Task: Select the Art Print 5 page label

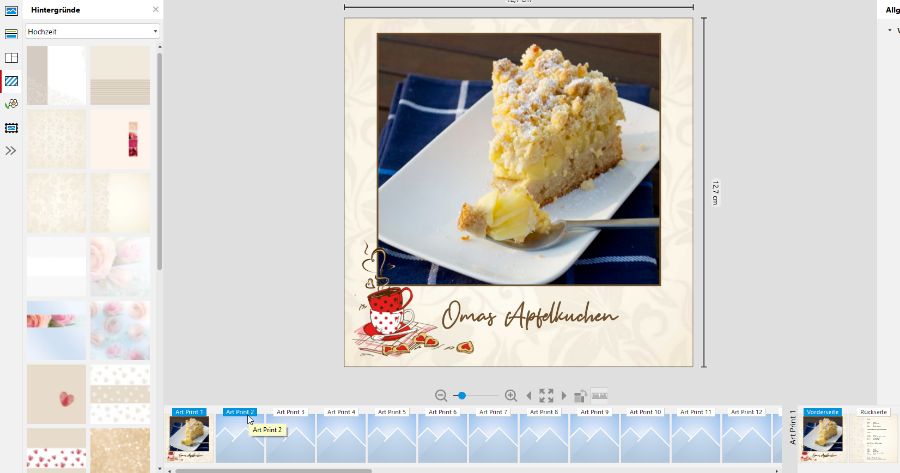Action: [391, 412]
